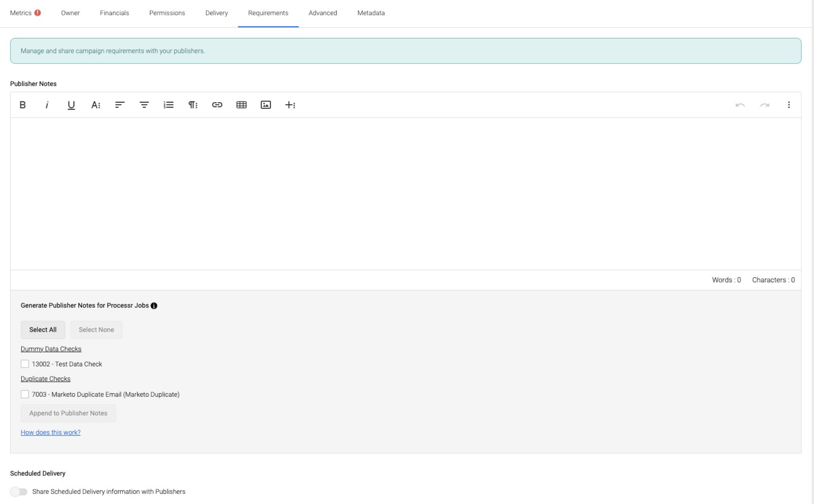Go to the Metadata tab

tap(371, 13)
